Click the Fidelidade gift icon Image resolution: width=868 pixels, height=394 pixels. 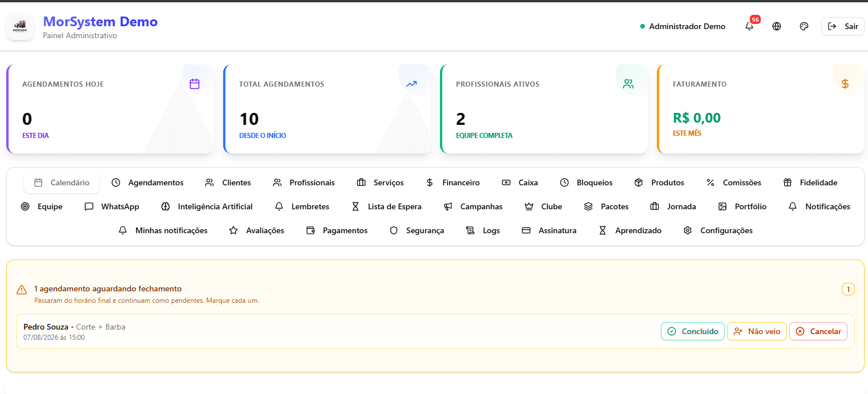pos(788,182)
